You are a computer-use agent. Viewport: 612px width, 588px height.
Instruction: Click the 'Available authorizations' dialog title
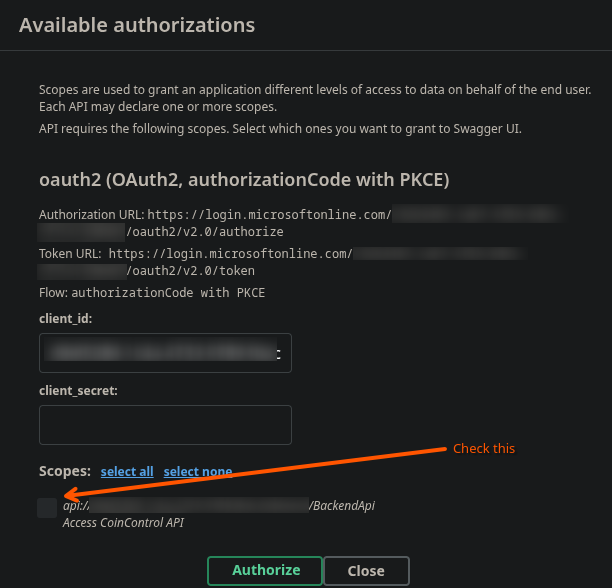coord(137,24)
